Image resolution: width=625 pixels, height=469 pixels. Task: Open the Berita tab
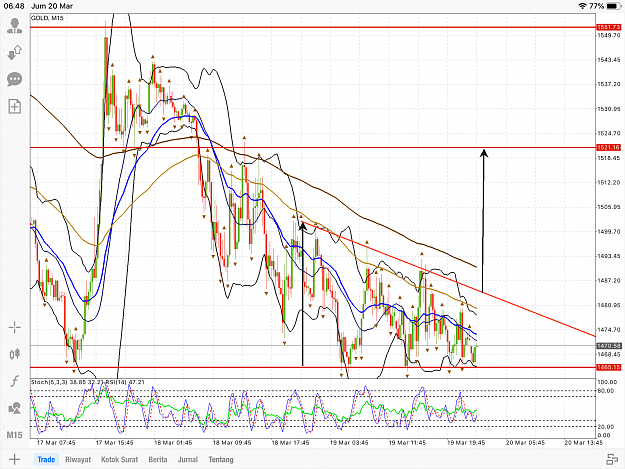(158, 459)
